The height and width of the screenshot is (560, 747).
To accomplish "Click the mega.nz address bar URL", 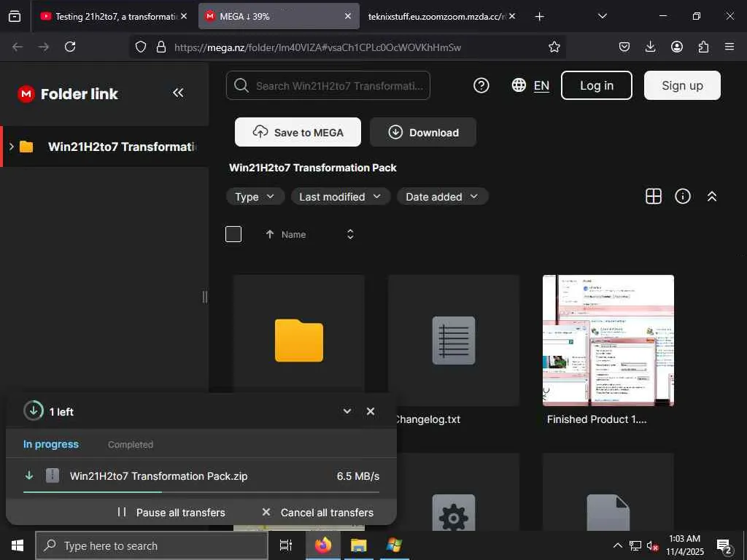I will click(318, 47).
